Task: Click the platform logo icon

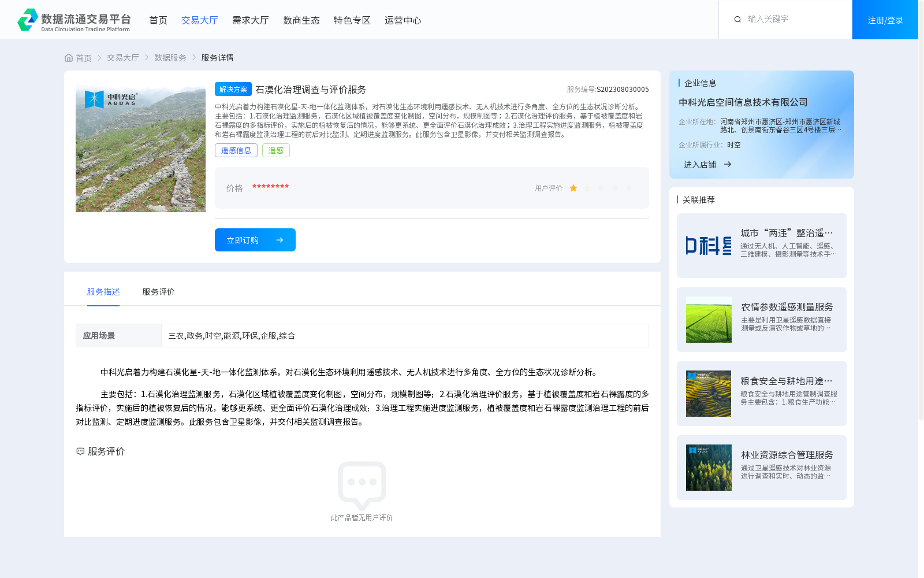Action: click(27, 20)
